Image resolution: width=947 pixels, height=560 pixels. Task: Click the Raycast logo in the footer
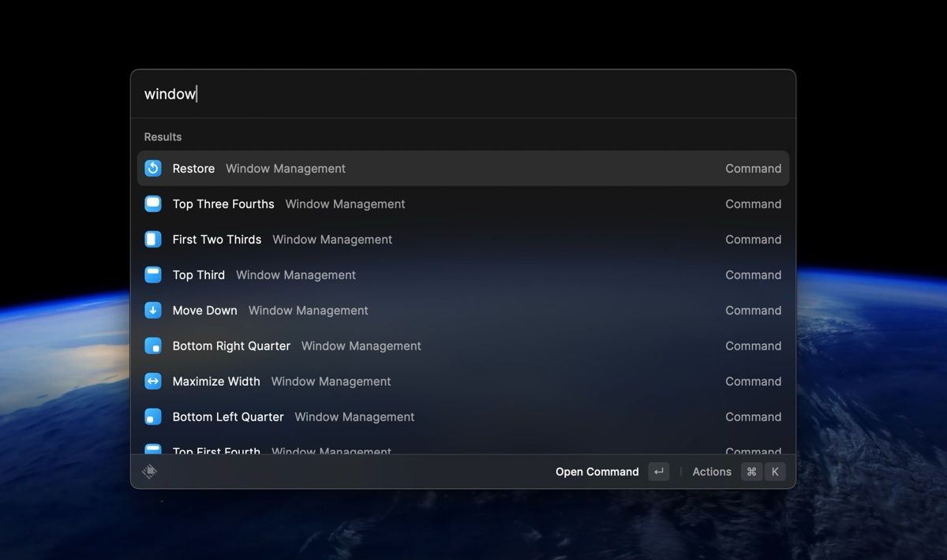point(149,471)
